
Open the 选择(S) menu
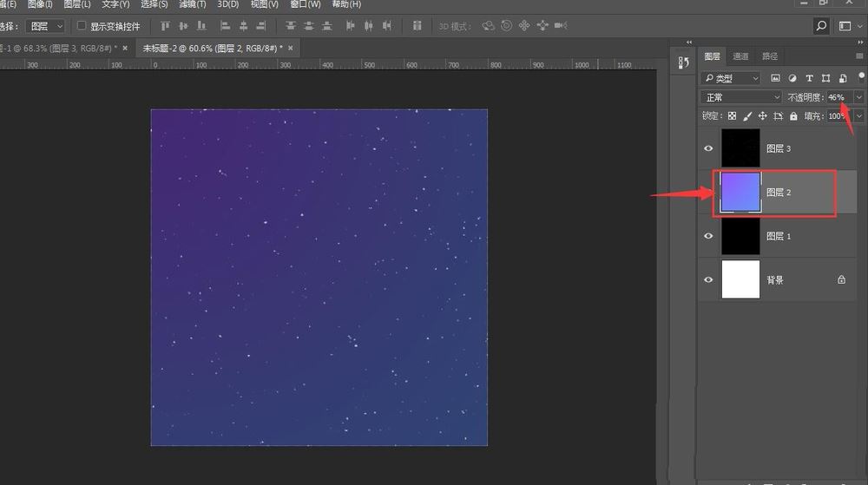[154, 4]
